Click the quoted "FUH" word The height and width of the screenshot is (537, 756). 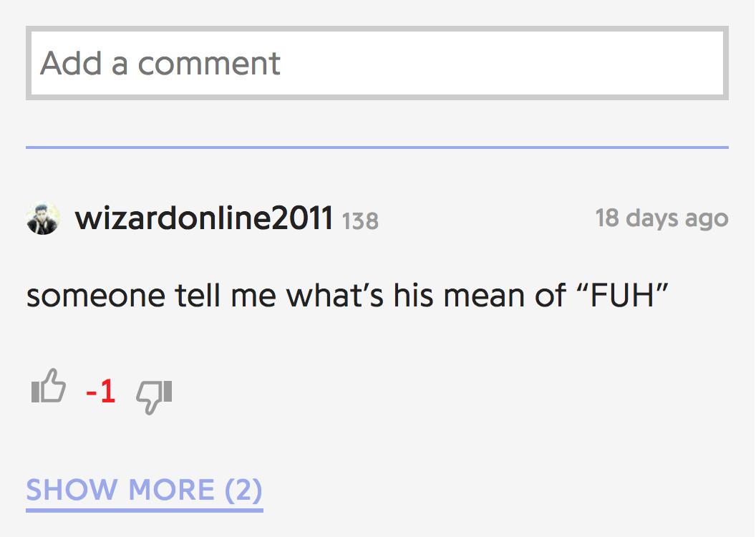[620, 296]
